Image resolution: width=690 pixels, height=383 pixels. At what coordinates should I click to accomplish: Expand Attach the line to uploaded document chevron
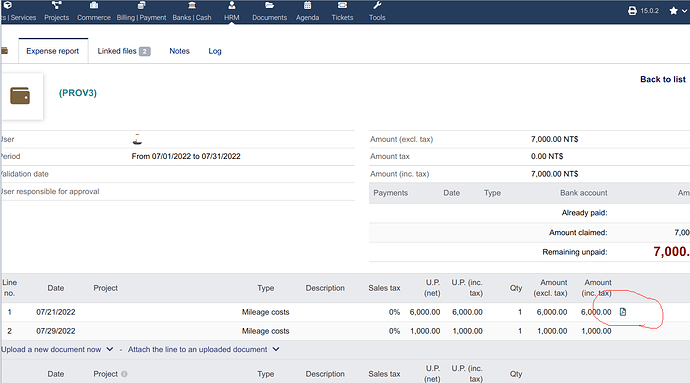276,349
